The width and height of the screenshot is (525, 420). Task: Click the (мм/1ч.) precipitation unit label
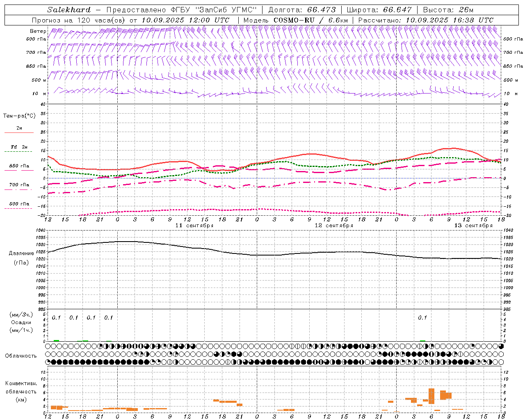pyautogui.click(x=21, y=330)
